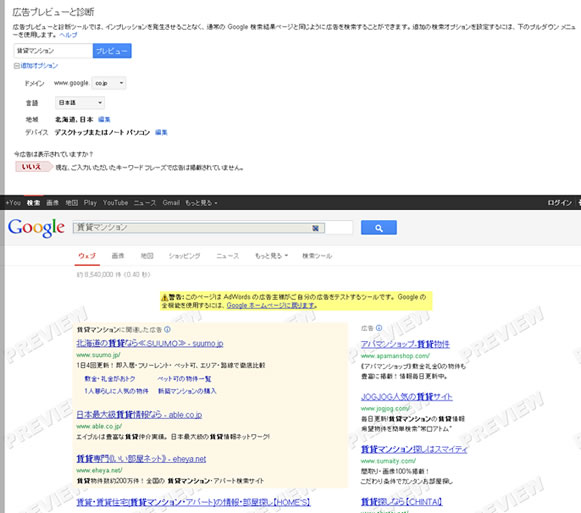The image size is (581, 513).
Task: Select the 地図 results tab
Action: [147, 256]
